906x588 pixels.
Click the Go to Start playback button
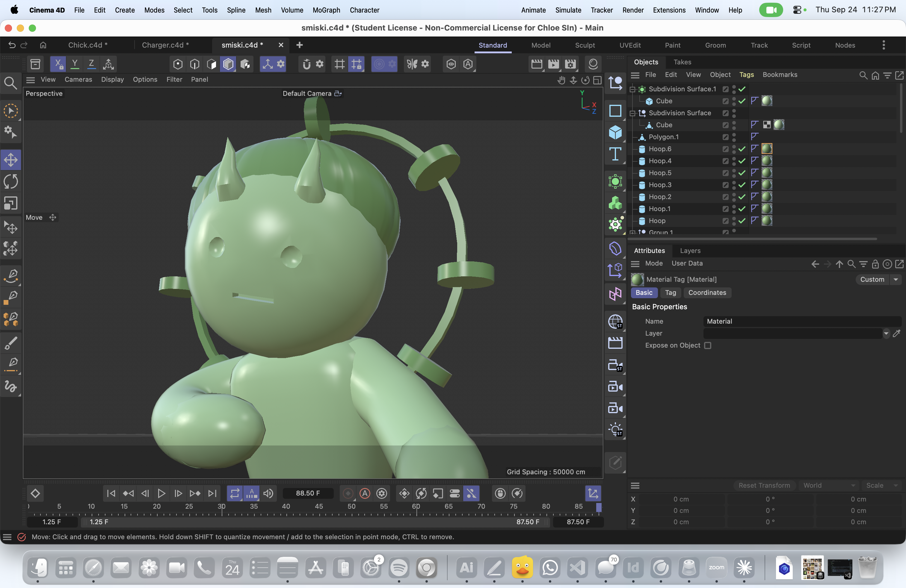coord(111,493)
